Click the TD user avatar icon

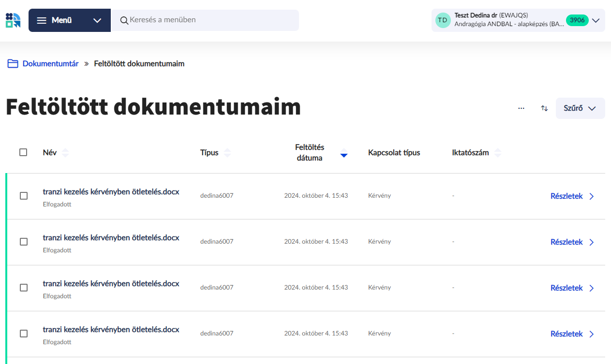click(443, 20)
